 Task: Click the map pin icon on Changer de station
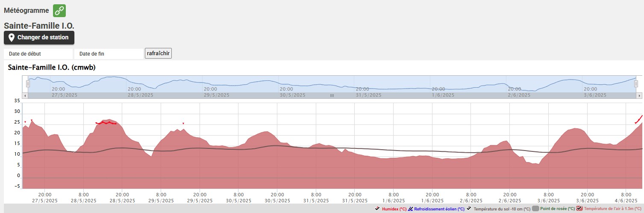12,38
